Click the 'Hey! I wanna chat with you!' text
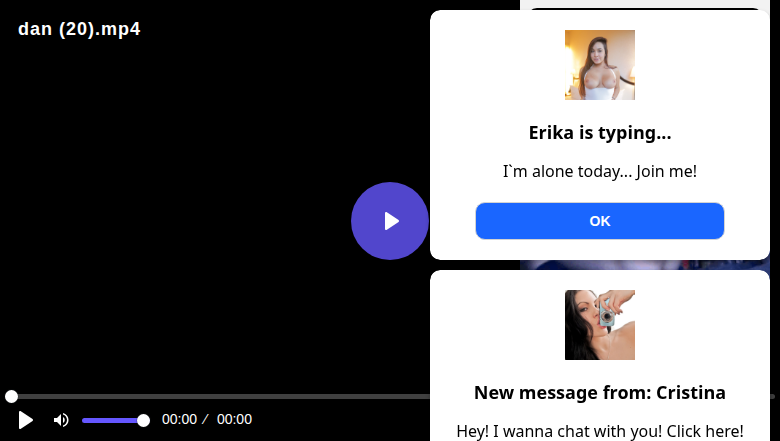 [560, 431]
